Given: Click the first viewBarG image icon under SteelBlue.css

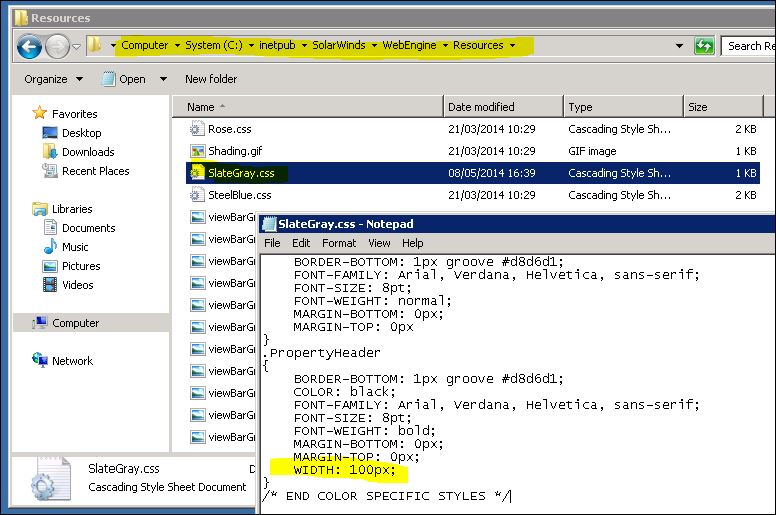Looking at the screenshot, I should [x=198, y=217].
